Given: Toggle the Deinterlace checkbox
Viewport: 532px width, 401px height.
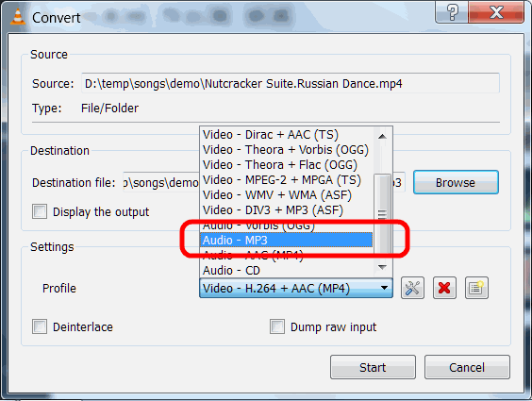Looking at the screenshot, I should tap(40, 326).
